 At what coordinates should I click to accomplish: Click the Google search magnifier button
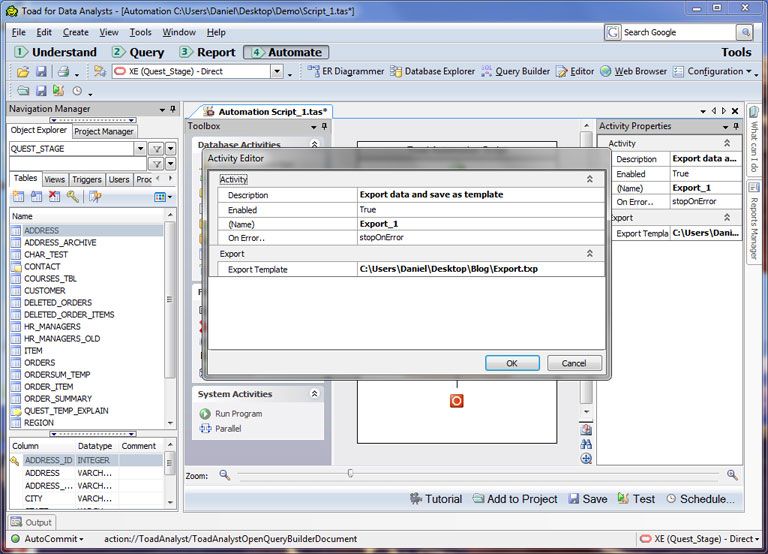click(744, 32)
